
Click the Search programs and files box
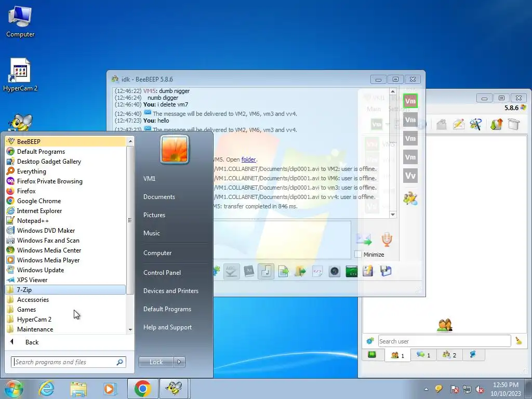[x=68, y=362]
